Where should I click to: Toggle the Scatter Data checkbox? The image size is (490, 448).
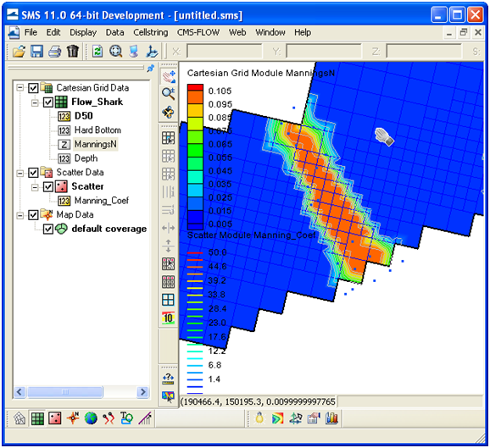pos(33,173)
